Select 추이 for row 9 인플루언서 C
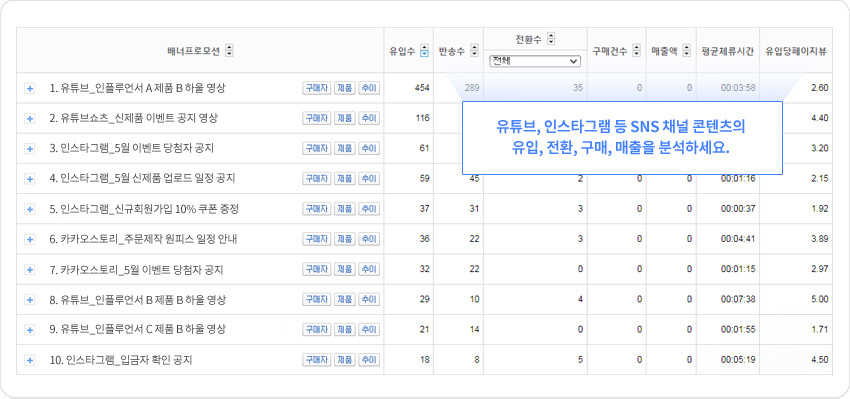850x399 pixels. [x=369, y=330]
